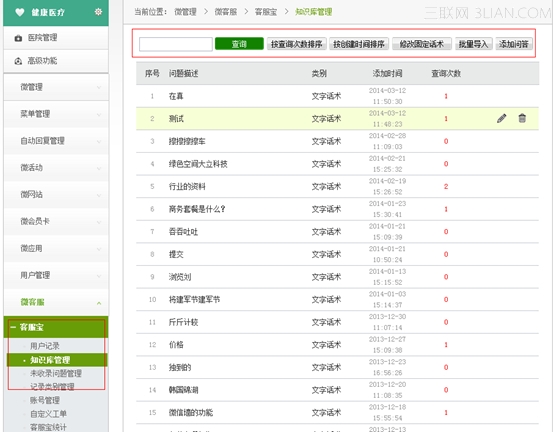This screenshot has width=553, height=432.
Task: Click the green 查询 search button
Action: click(239, 44)
